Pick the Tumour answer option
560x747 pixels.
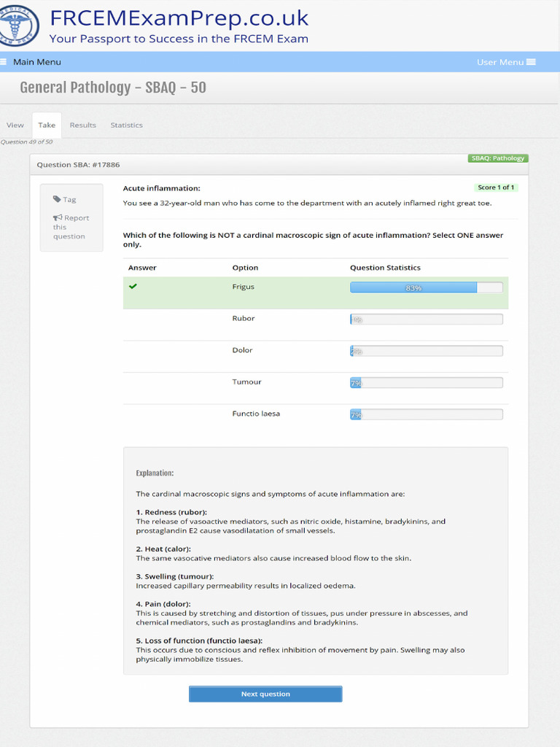pyautogui.click(x=246, y=382)
